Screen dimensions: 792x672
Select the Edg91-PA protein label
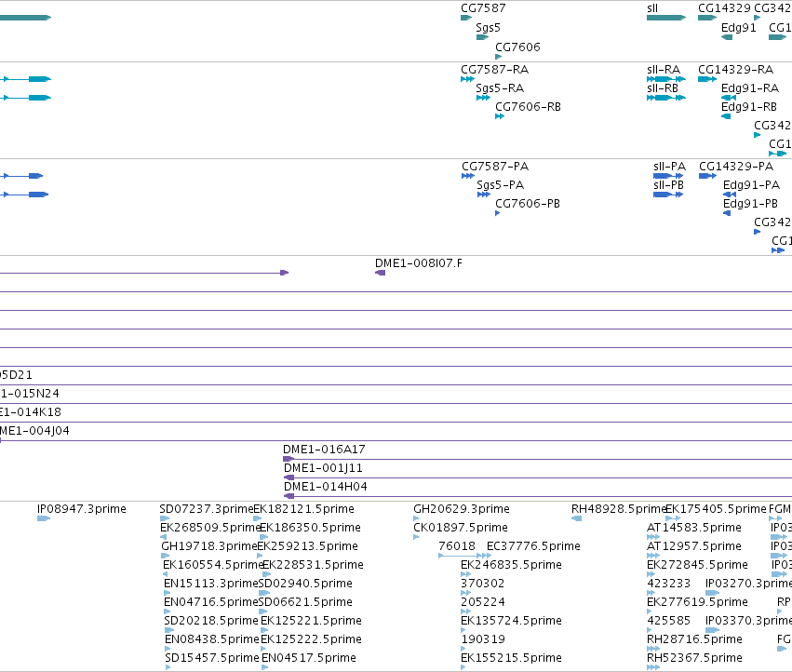pos(751,185)
